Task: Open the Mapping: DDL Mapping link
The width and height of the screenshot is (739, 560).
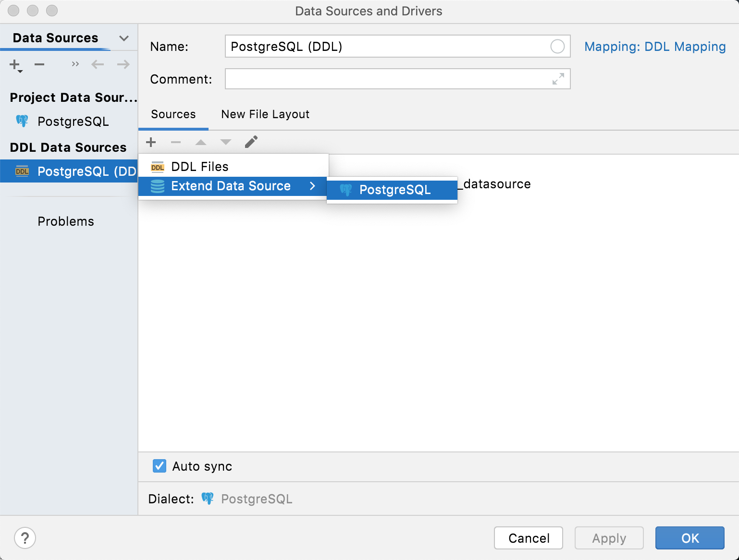Action: point(655,47)
